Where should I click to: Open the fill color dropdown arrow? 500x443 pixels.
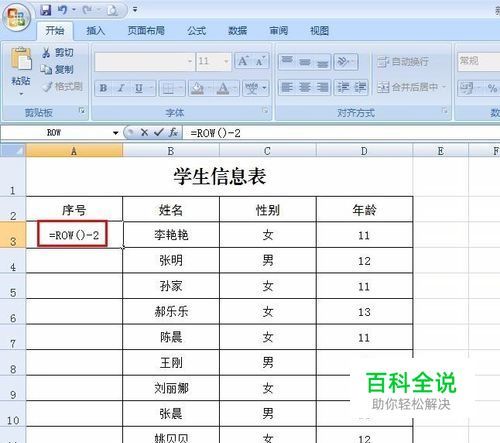[210, 88]
